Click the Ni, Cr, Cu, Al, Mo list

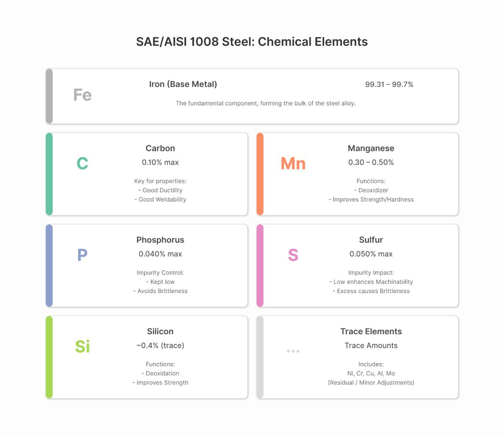pos(371,373)
